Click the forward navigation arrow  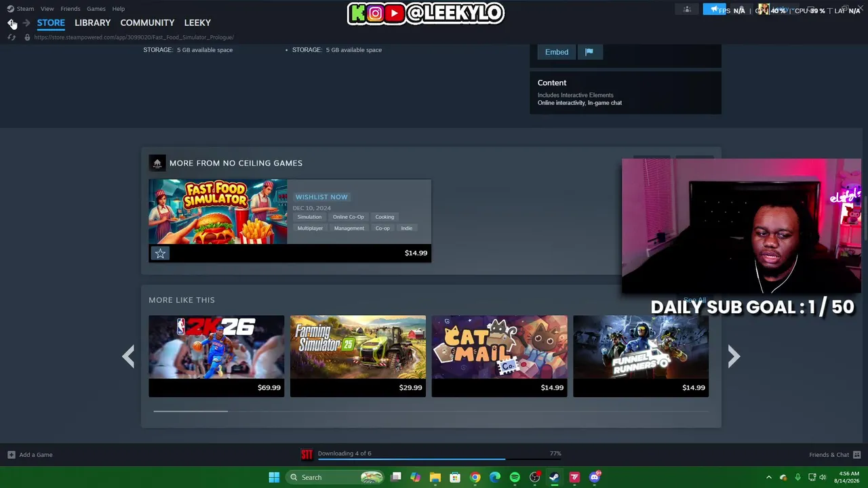click(26, 23)
